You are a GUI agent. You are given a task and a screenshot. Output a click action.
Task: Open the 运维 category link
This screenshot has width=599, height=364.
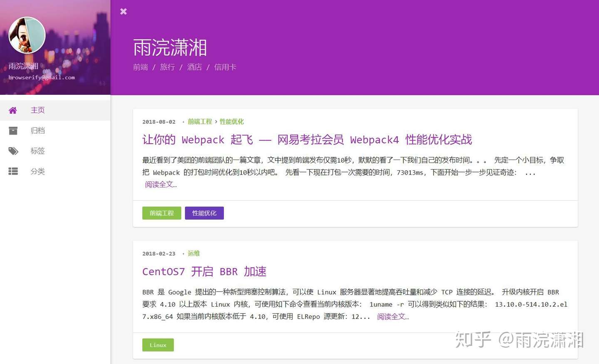coord(194,253)
